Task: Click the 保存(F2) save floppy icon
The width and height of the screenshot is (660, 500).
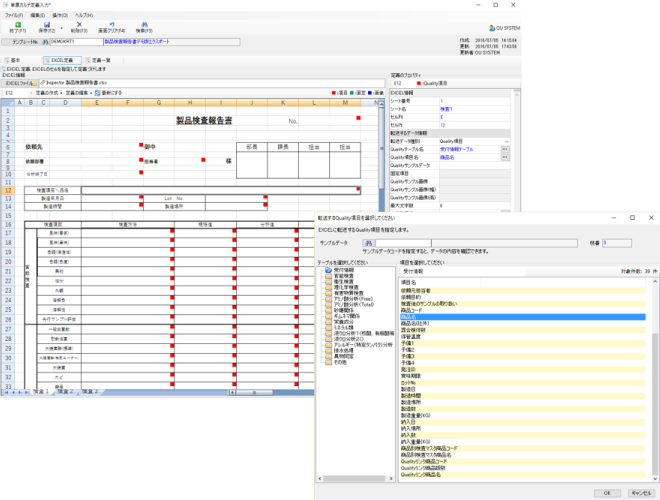Action: (x=47, y=25)
